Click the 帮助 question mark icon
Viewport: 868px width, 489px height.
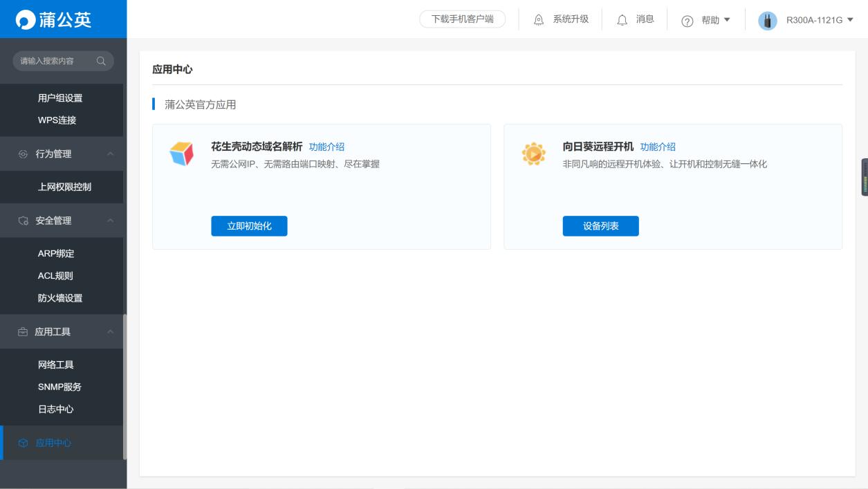point(686,21)
